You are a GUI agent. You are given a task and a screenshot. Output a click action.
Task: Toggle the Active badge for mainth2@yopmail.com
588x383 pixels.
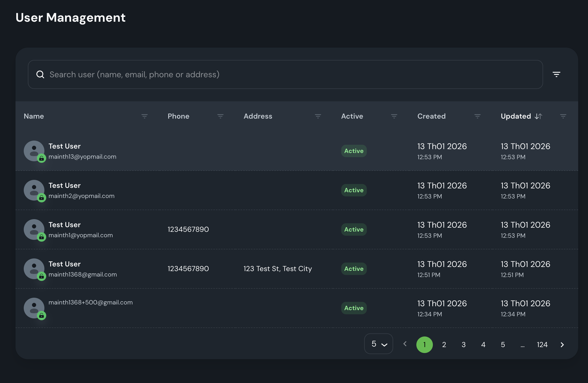pos(354,190)
